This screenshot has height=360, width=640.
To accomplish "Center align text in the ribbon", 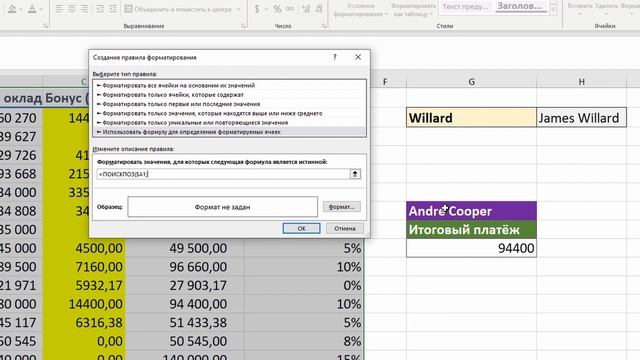I will click(72, 9).
